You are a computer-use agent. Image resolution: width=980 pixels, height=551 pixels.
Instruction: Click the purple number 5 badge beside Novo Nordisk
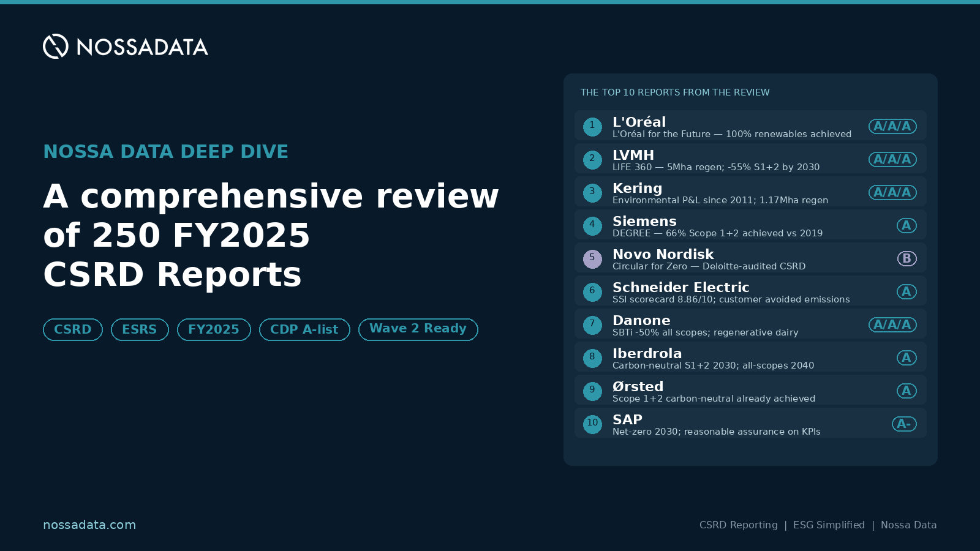tap(592, 259)
